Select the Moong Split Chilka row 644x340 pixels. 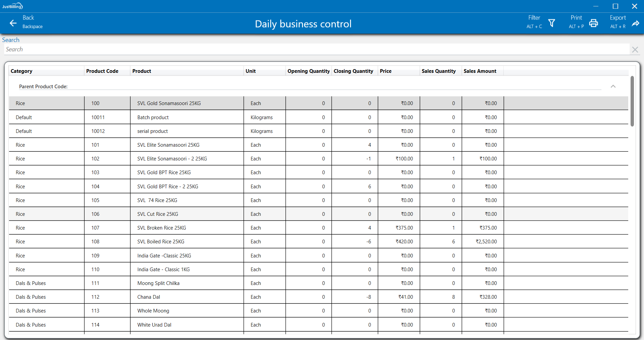(x=158, y=283)
